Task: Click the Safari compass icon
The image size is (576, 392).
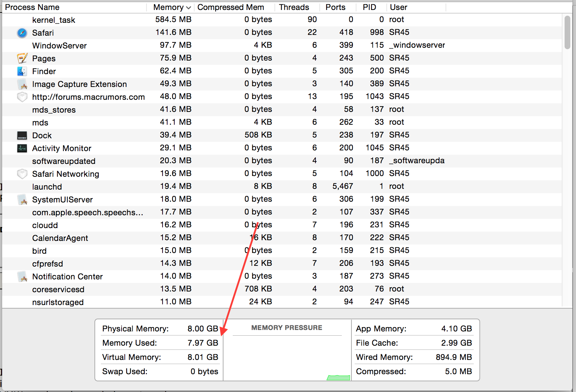Action: (x=22, y=33)
